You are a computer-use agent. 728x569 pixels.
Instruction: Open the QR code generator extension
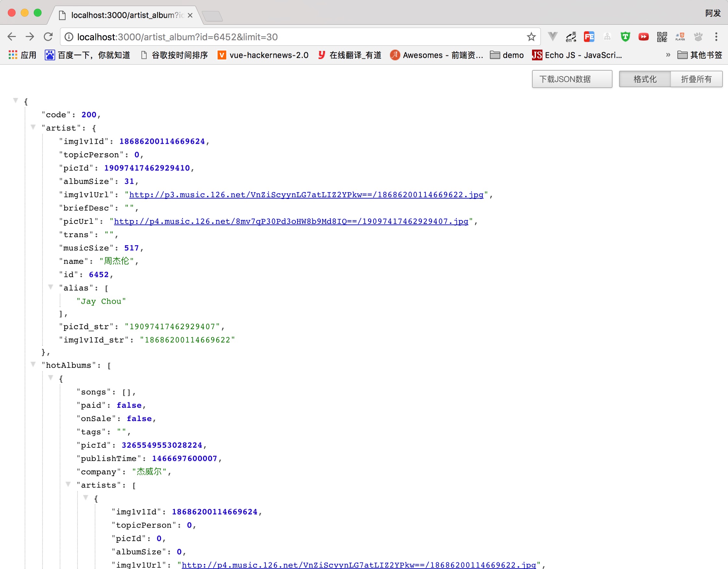662,37
